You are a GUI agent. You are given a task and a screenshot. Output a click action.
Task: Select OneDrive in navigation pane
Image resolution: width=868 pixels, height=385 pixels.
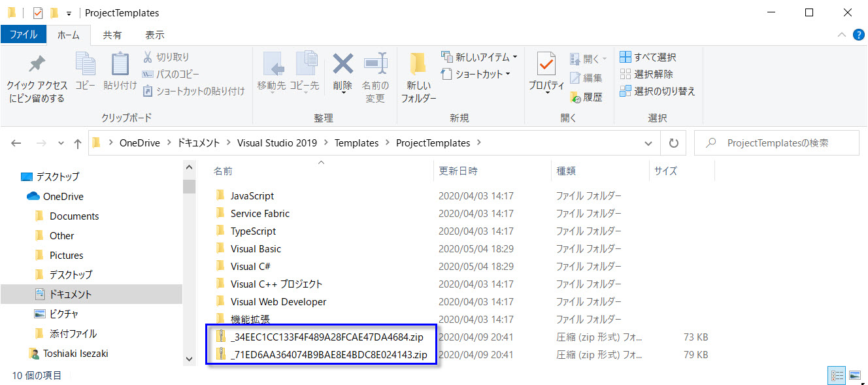coord(55,197)
